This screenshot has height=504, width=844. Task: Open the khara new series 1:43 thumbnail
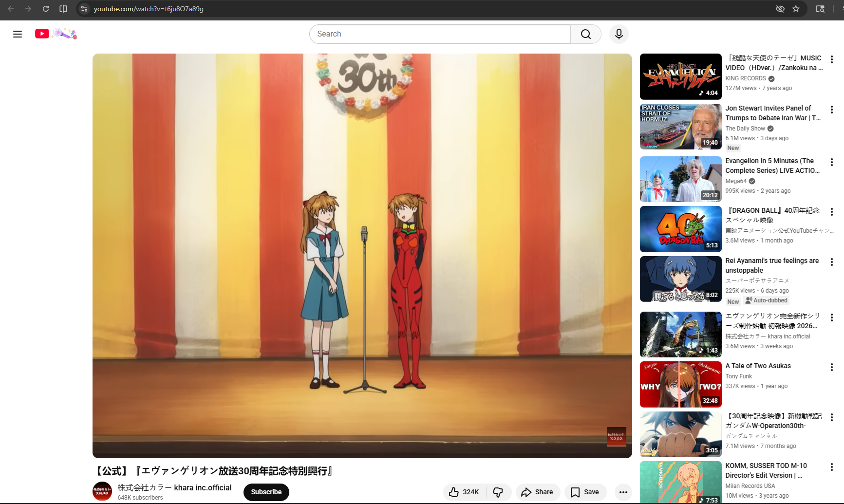click(681, 335)
